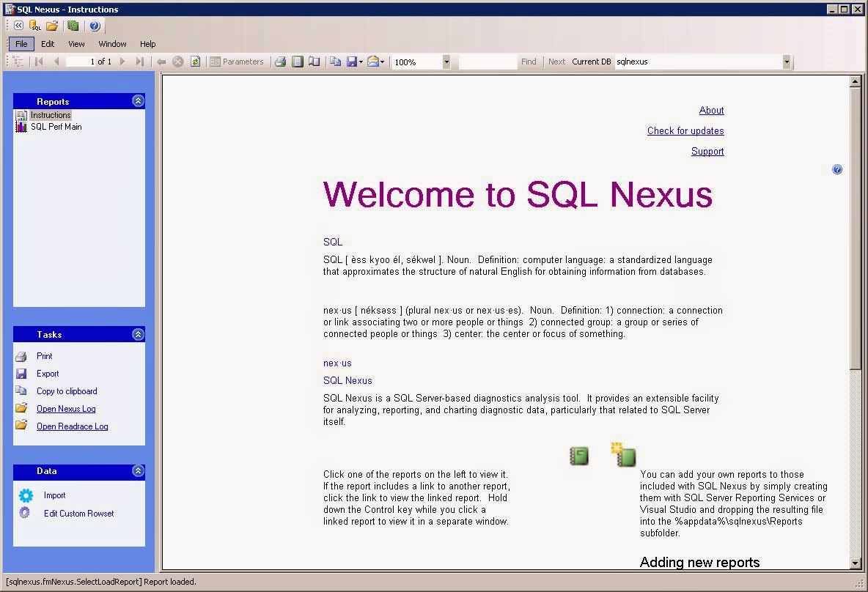Select the SQL Perf Main report
The height and width of the screenshot is (592, 868).
pos(56,127)
